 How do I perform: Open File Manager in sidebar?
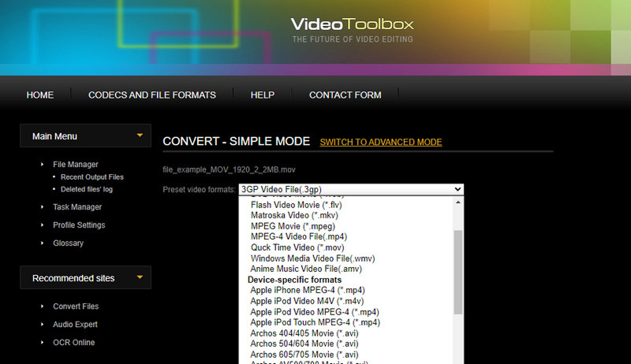[x=76, y=165]
